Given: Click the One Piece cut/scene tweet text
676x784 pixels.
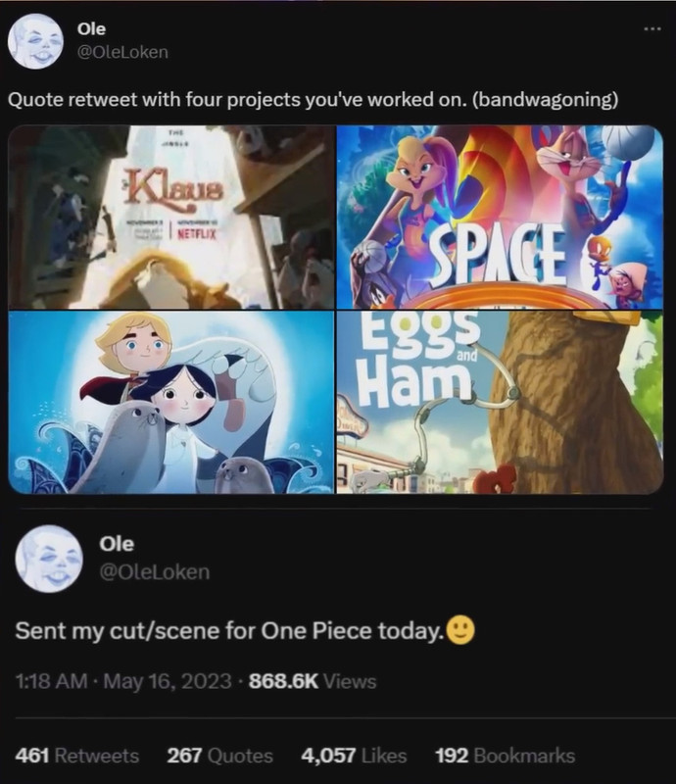Looking at the screenshot, I should (229, 630).
